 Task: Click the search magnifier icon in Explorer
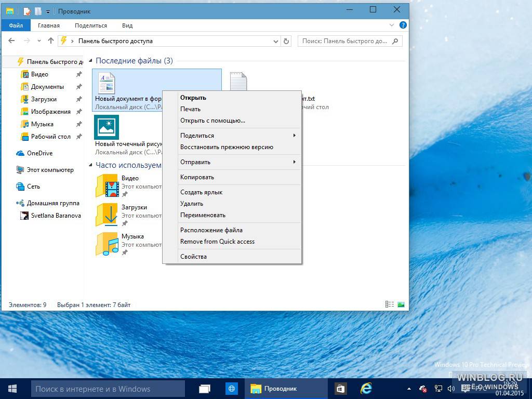(x=395, y=41)
